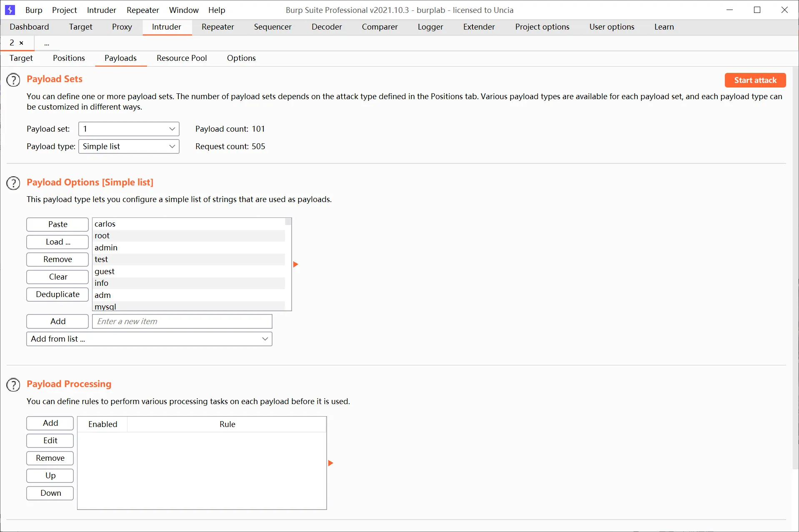This screenshot has height=532, width=799.
Task: Open Payload Options help icon
Action: coord(13,183)
